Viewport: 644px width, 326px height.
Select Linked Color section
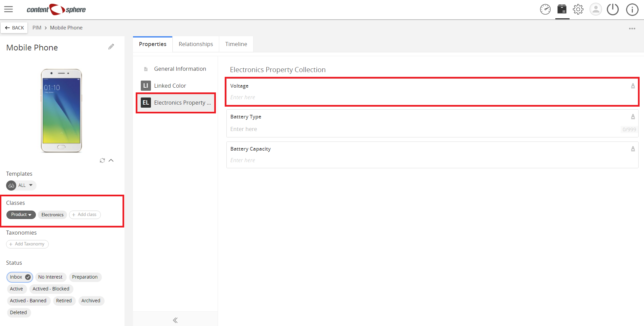[176, 86]
